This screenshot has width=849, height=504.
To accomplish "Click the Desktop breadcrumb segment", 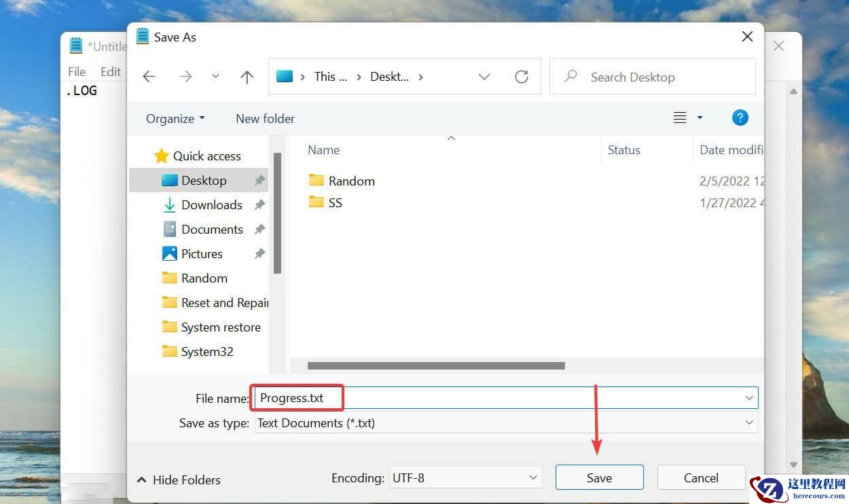I will (389, 77).
